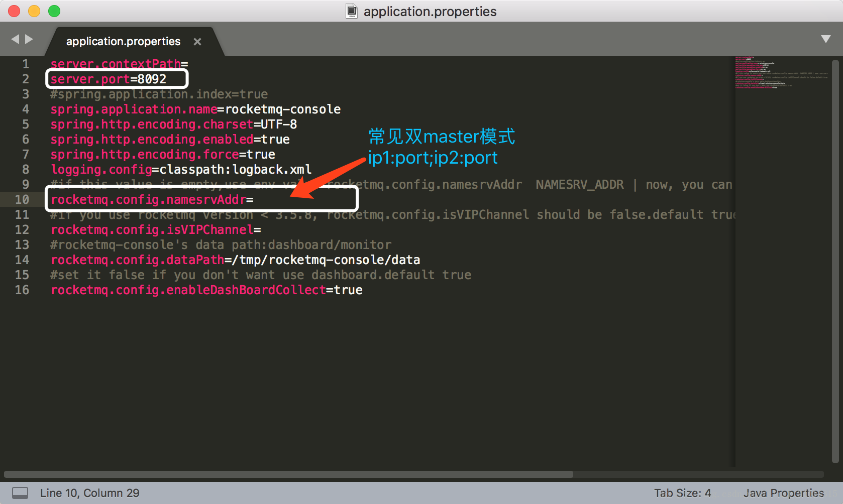
Task: Click the file icon in window title
Action: (352, 11)
